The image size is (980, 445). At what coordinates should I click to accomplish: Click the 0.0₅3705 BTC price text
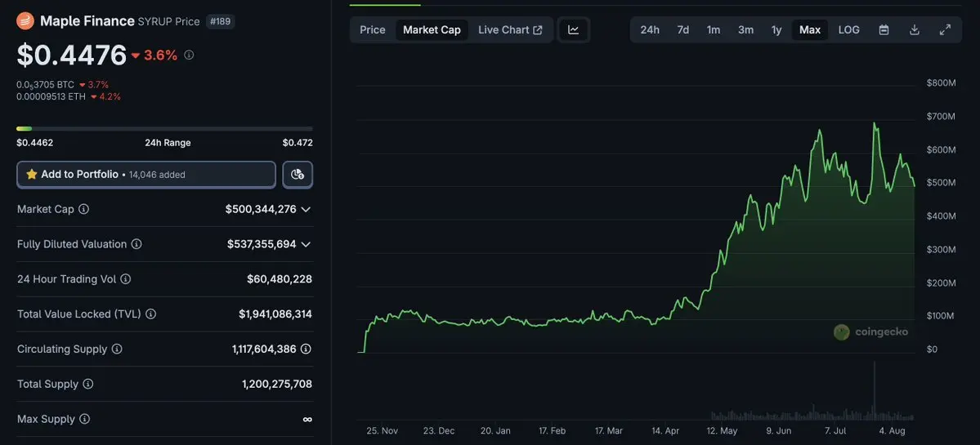[x=46, y=84]
